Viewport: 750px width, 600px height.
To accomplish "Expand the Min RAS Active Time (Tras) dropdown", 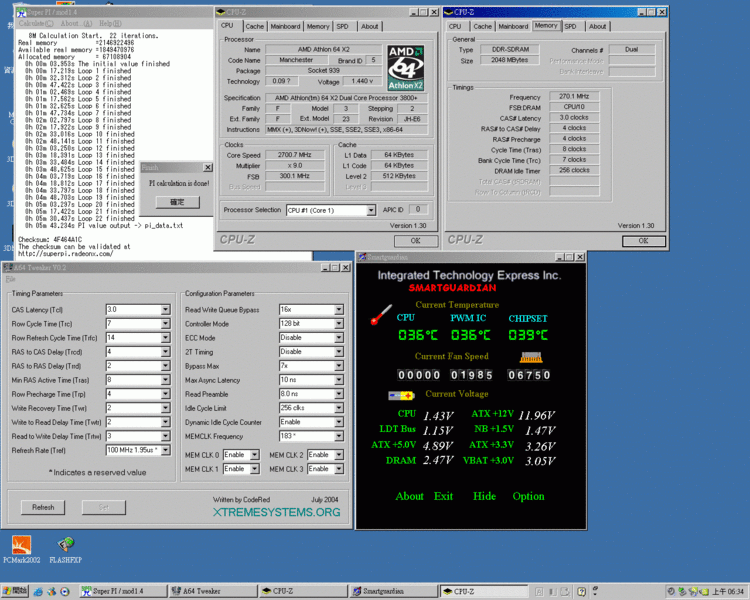I will tap(165, 380).
